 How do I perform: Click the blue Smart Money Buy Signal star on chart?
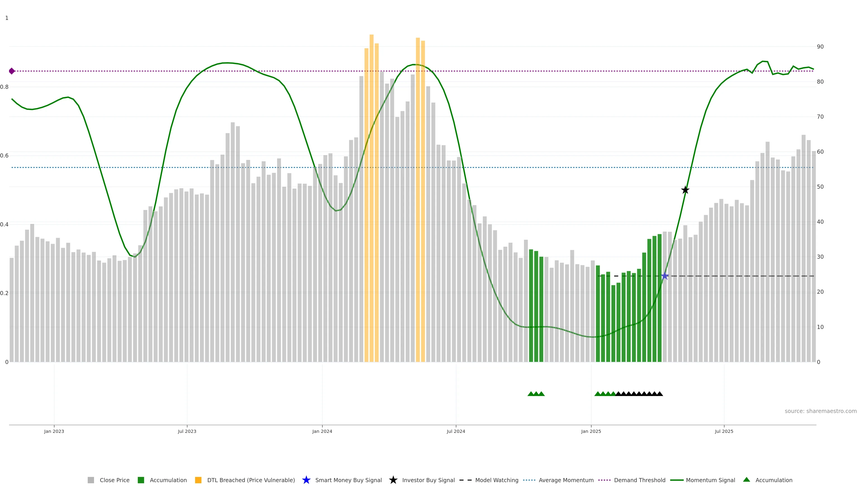pyautogui.click(x=665, y=276)
